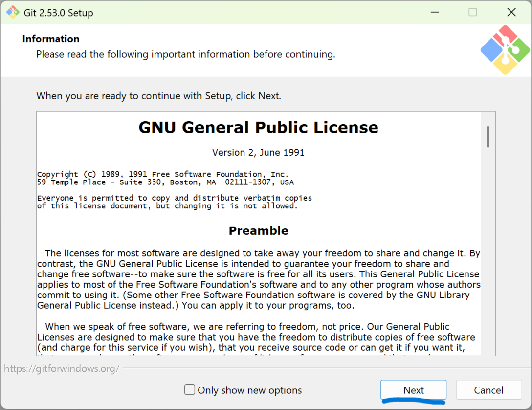Image resolution: width=532 pixels, height=410 pixels.
Task: Open the gitforwindows.org link
Action: (62, 369)
